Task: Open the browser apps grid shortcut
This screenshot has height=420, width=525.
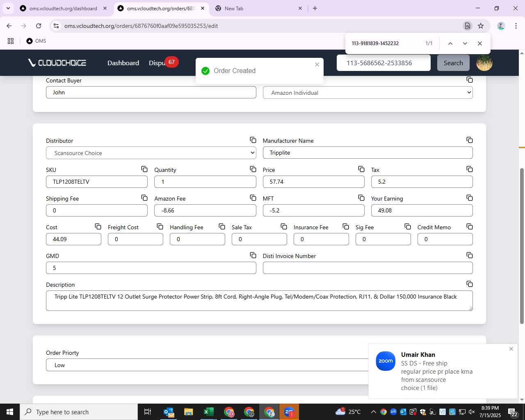Action: (x=11, y=41)
